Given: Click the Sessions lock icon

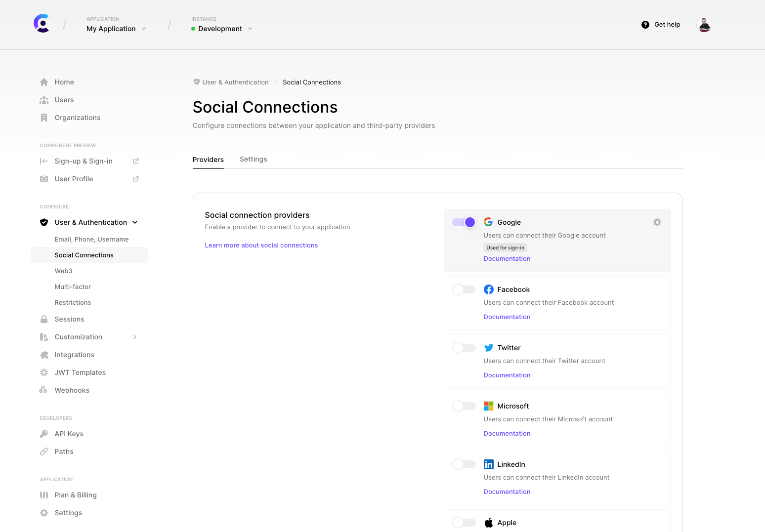Looking at the screenshot, I should [x=44, y=319].
